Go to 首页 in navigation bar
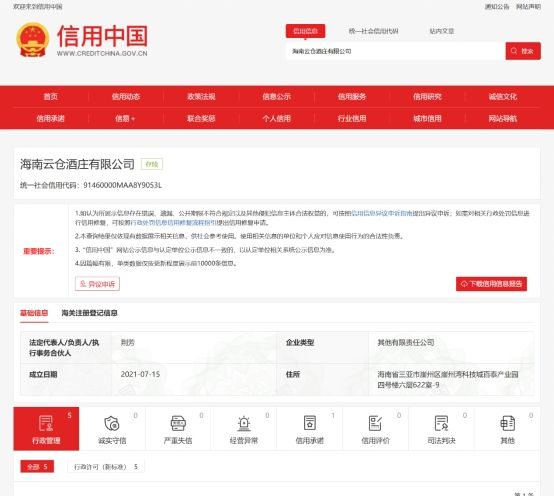Screen dimensions: 554x497 point(51,97)
